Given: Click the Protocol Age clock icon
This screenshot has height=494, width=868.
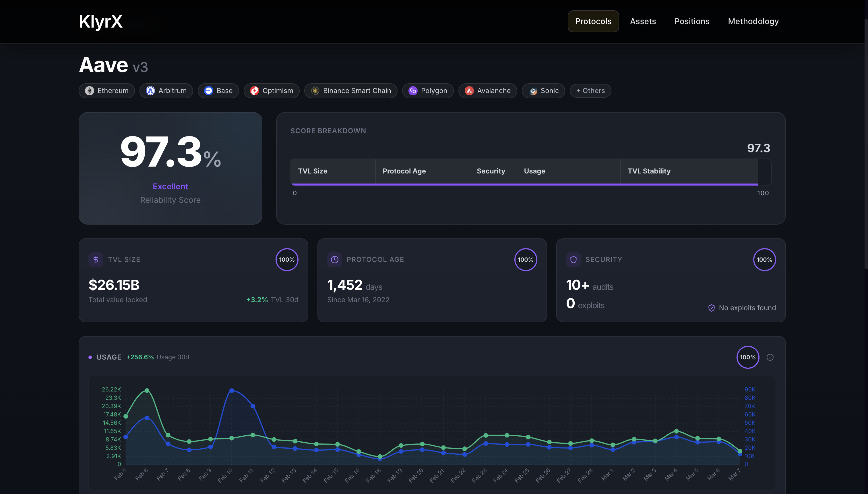Looking at the screenshot, I should [334, 260].
